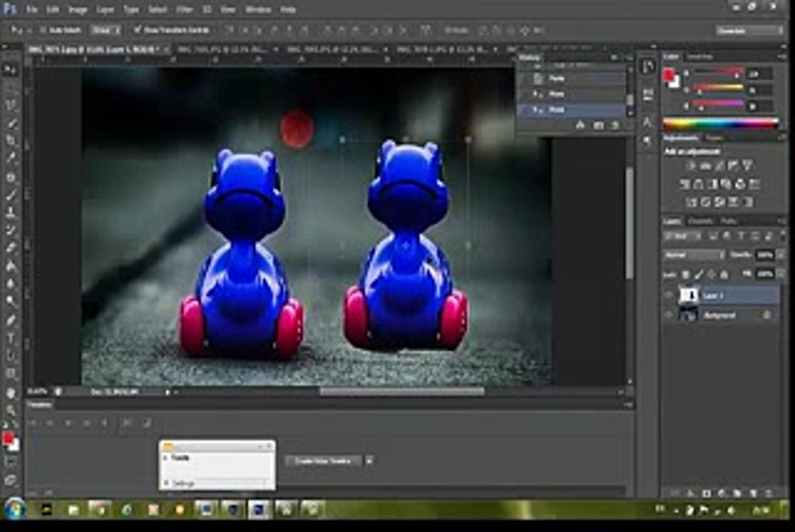Viewport: 795px width, 532px height.
Task: Switch to the Paths tab
Action: click(x=729, y=221)
